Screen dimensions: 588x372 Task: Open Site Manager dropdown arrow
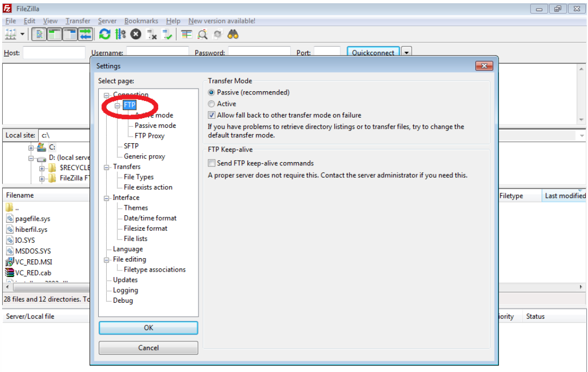(23, 34)
